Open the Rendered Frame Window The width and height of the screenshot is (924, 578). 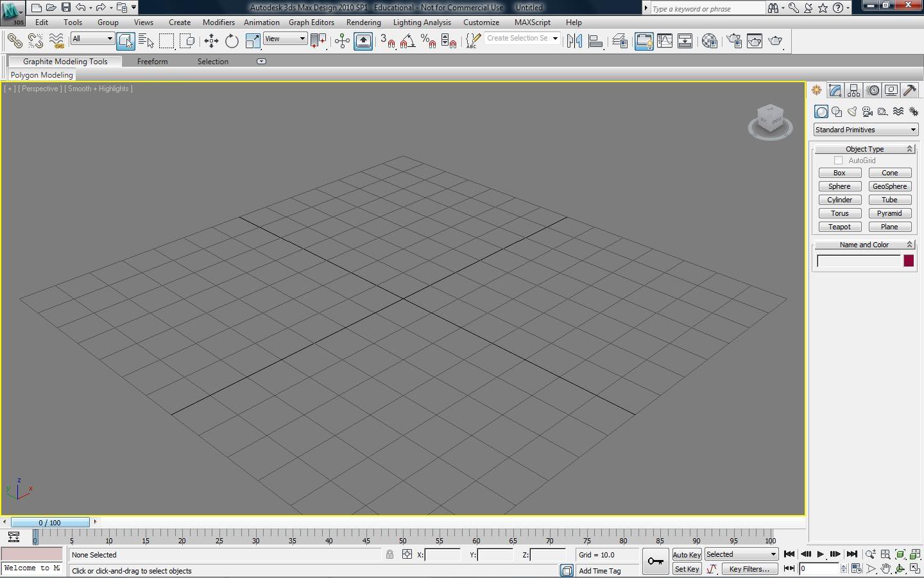point(755,41)
